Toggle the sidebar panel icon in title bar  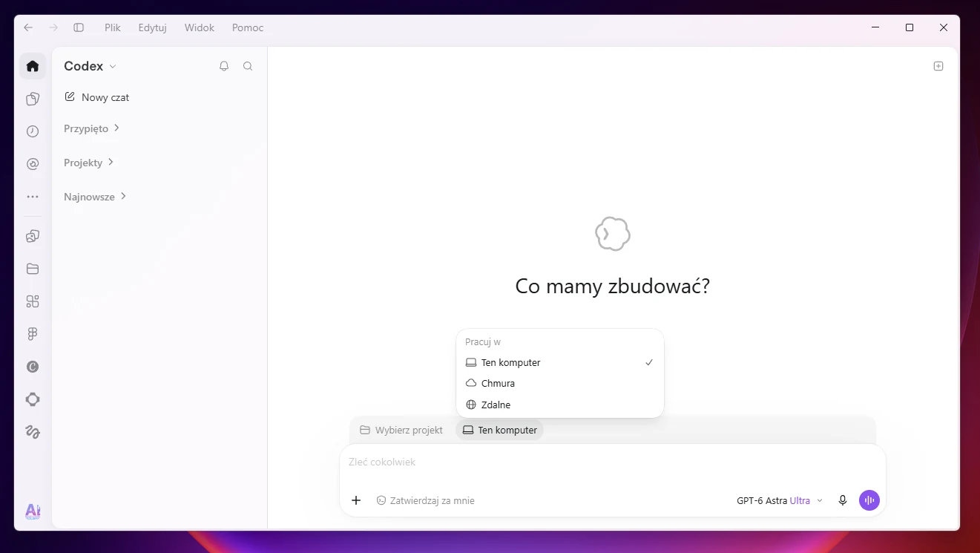(79, 27)
